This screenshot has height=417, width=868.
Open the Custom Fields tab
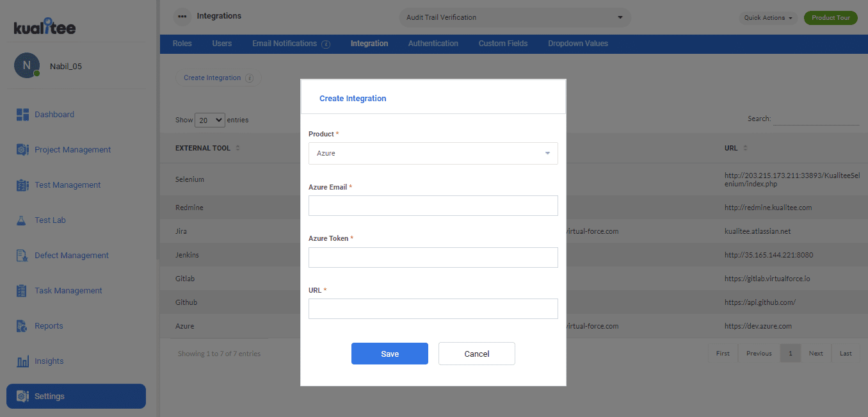pos(503,44)
